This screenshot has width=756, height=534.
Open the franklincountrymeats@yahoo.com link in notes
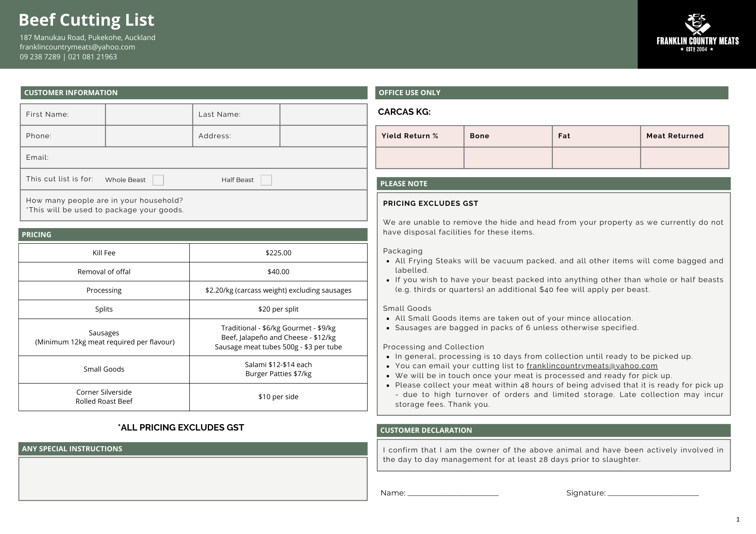(592, 366)
